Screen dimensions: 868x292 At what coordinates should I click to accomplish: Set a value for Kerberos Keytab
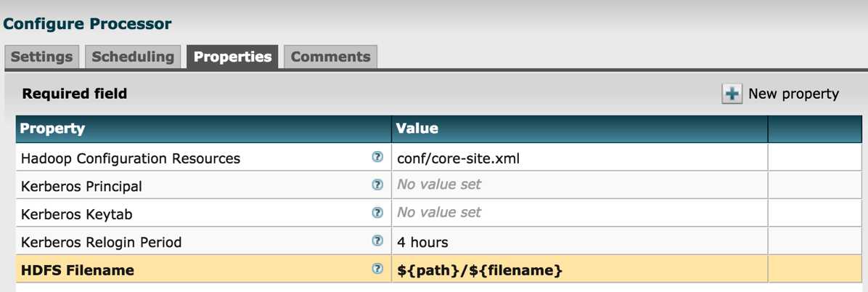coord(580,213)
